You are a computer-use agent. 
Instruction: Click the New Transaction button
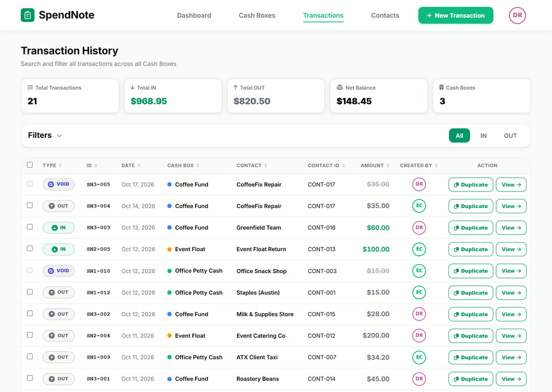(455, 16)
